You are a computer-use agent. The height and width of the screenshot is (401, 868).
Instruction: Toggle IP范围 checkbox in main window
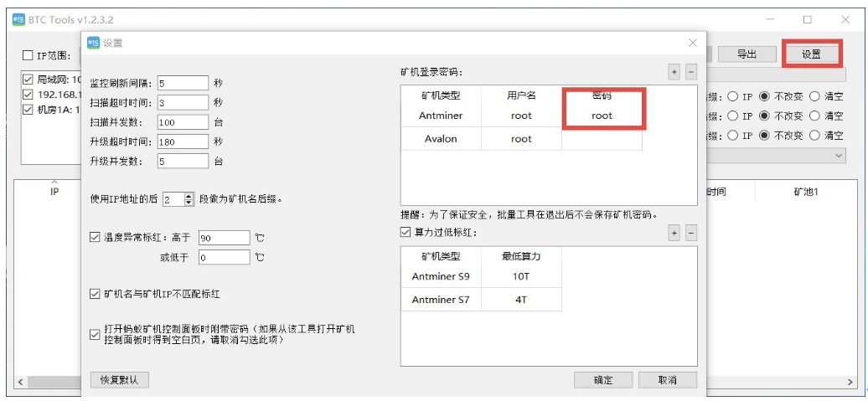(x=28, y=55)
